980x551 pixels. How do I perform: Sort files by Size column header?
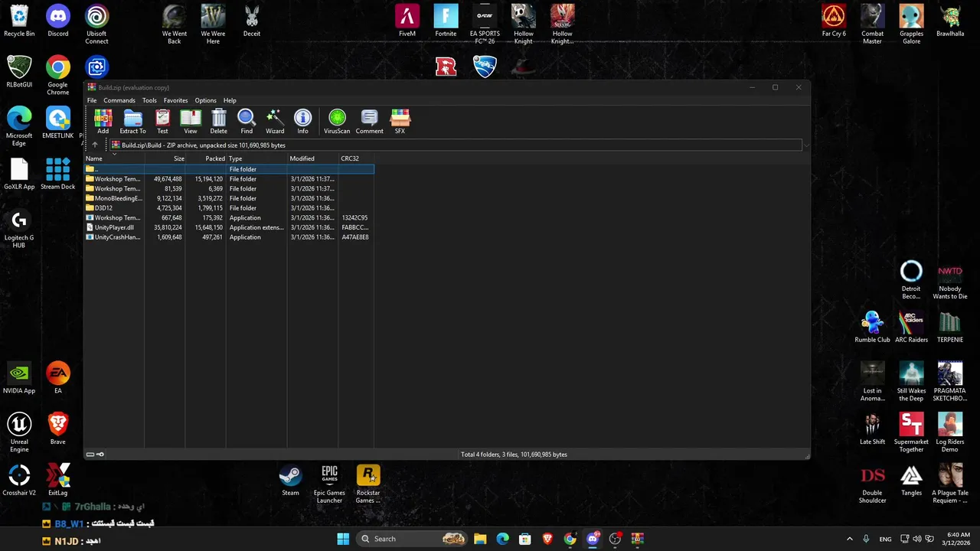tap(165, 158)
